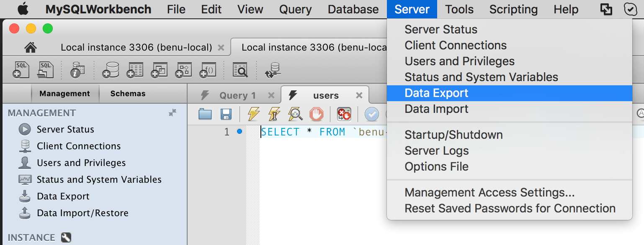Select the users query tab
Image resolution: width=644 pixels, height=245 pixels.
(x=326, y=95)
